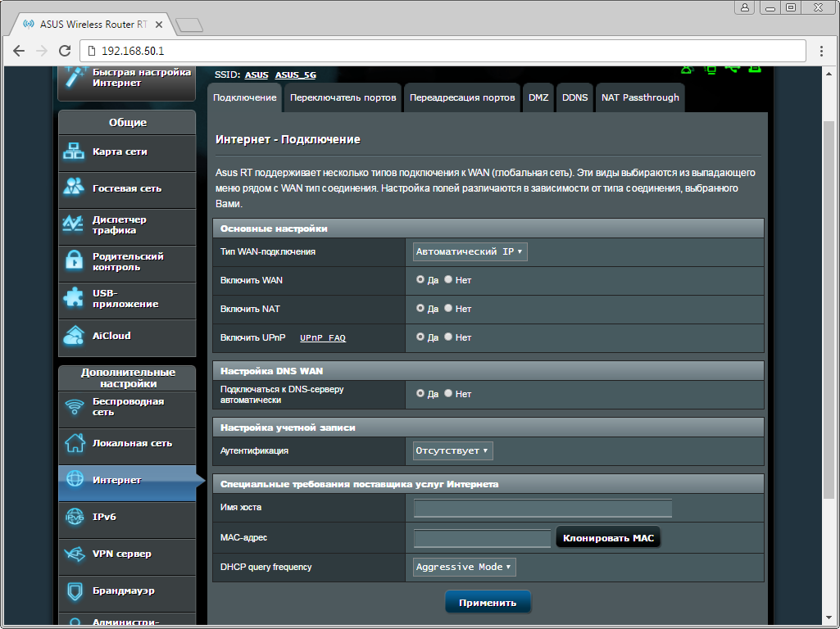Open the UPnP FAQ link
840x629 pixels.
(323, 337)
